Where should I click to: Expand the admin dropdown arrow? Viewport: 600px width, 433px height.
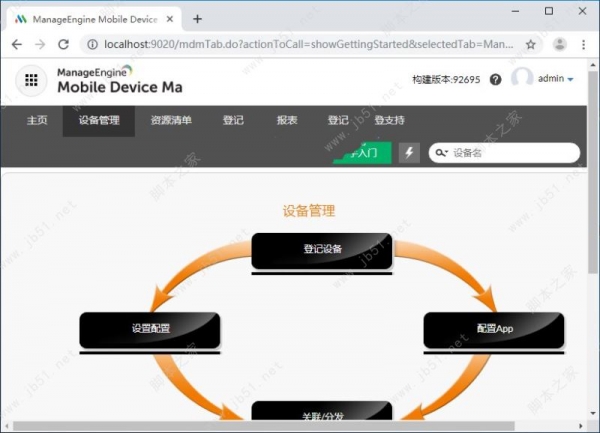tap(570, 80)
